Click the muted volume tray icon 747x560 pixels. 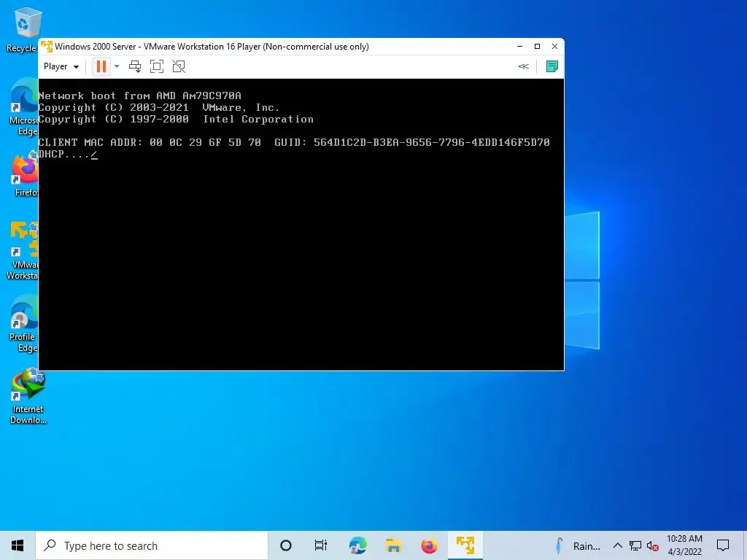coord(653,545)
